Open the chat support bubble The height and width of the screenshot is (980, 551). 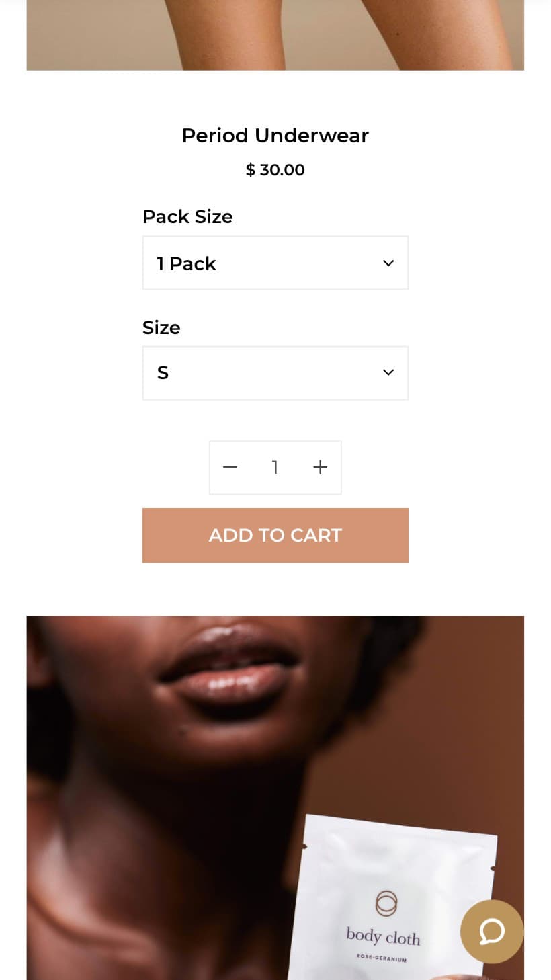click(492, 931)
